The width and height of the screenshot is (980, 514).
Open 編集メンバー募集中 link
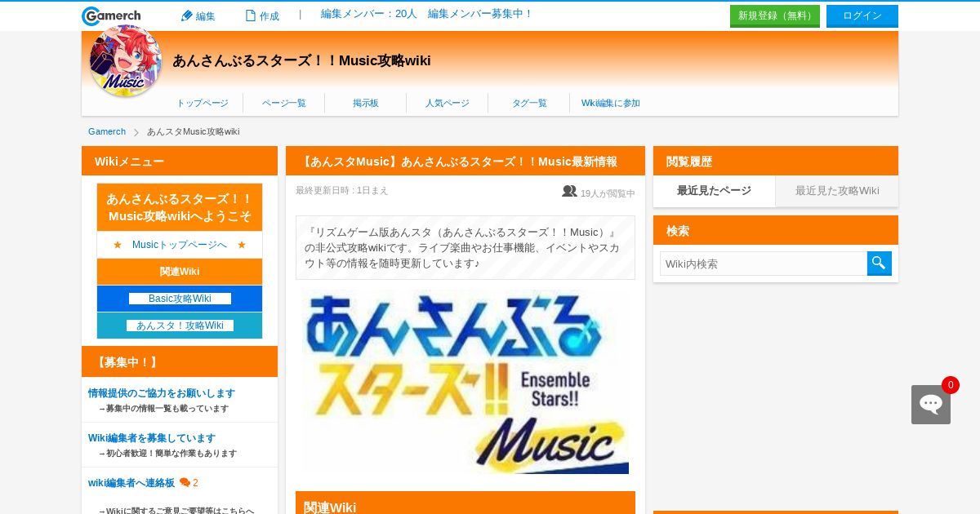point(480,14)
